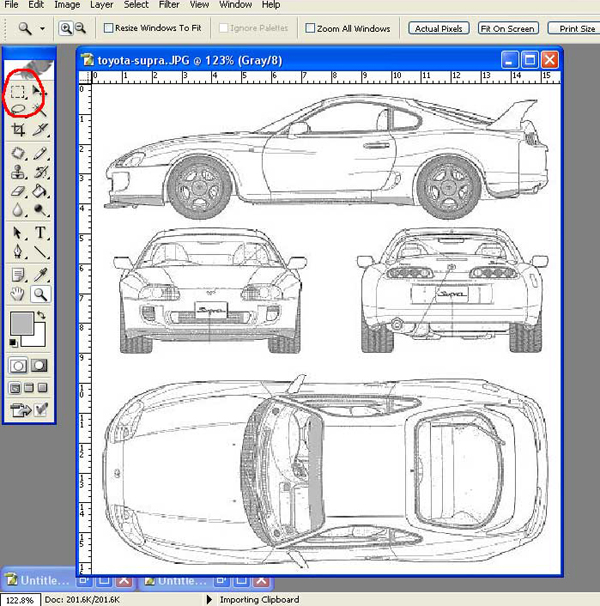Select the Blur droplet tool
600x606 pixels.
point(18,210)
